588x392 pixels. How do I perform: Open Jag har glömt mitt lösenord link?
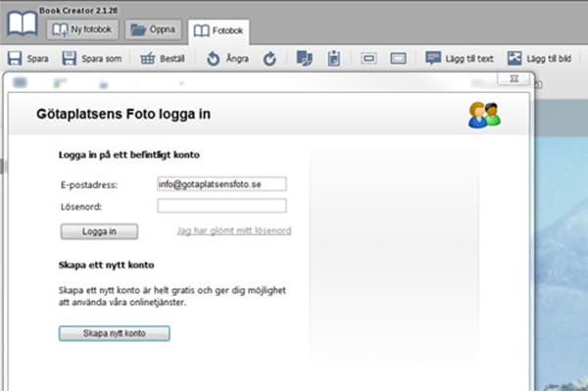[234, 230]
